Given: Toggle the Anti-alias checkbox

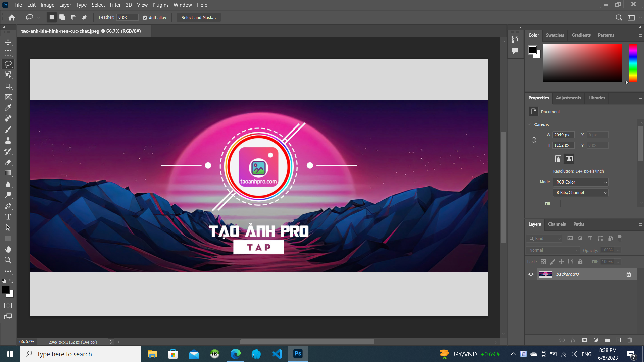Looking at the screenshot, I should 145,18.
